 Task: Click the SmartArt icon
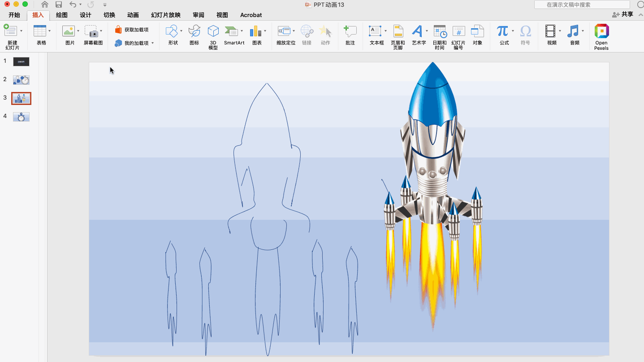click(231, 31)
